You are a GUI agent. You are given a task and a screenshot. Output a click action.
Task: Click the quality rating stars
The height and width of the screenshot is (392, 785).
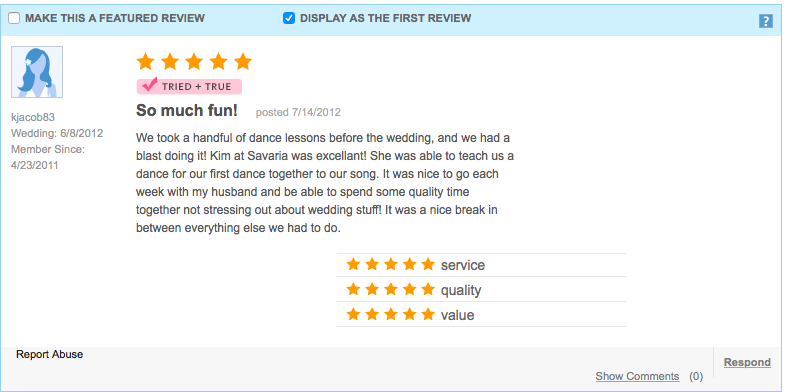tap(390, 289)
